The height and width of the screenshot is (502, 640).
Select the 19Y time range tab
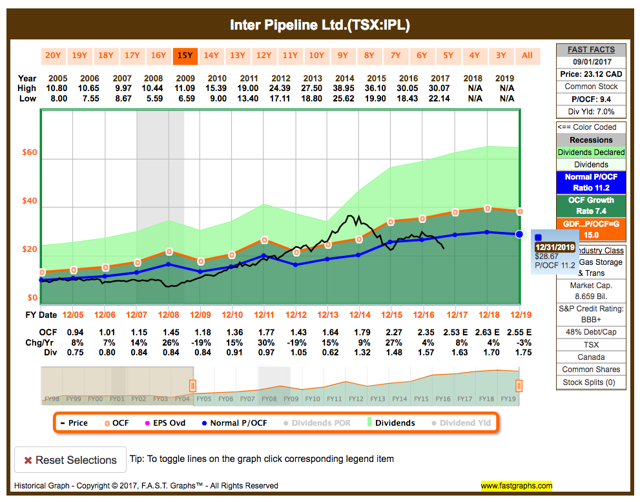(79, 56)
